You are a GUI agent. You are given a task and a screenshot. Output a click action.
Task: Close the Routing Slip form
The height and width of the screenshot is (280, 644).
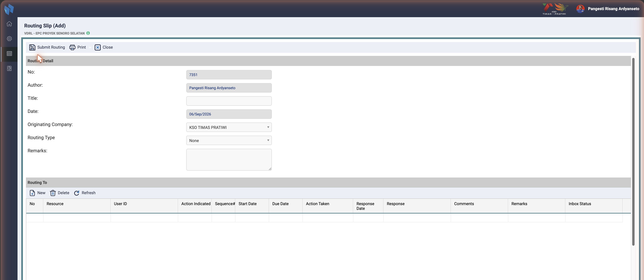coord(104,47)
